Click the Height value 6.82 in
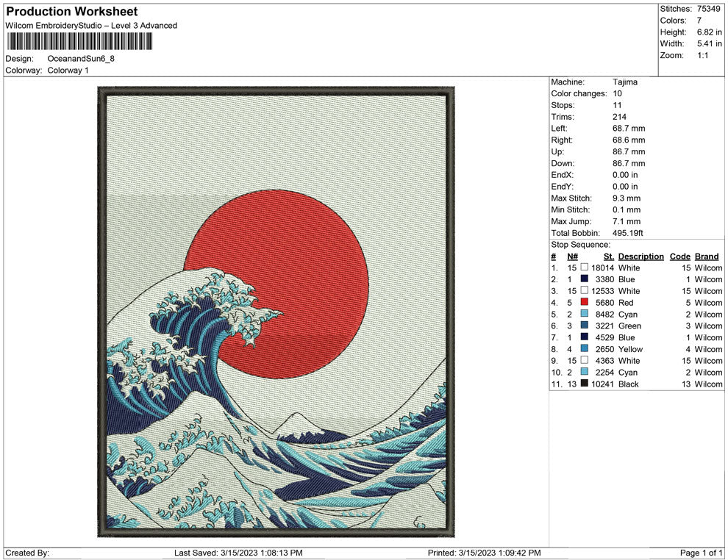Viewport: 728px width, 560px height. (x=710, y=32)
